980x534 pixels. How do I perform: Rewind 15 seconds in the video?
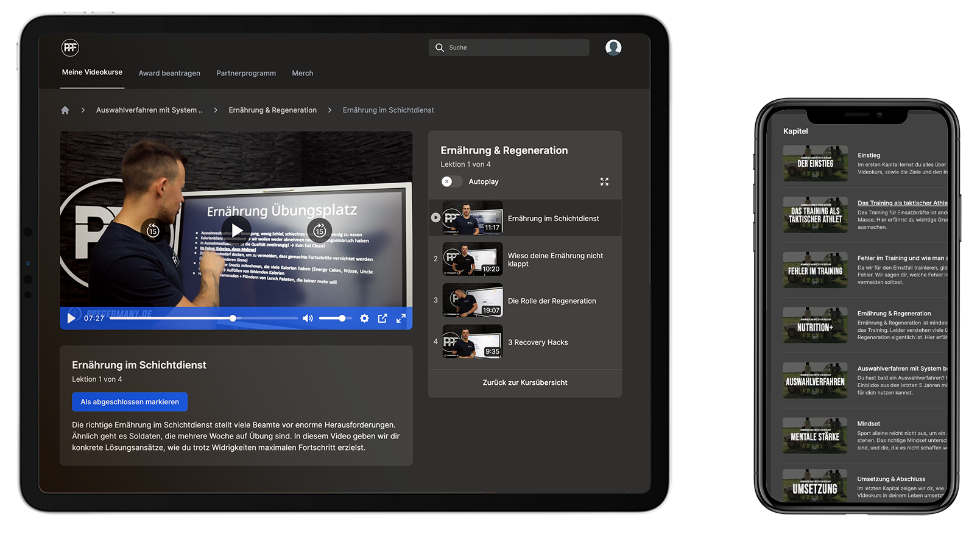click(153, 230)
